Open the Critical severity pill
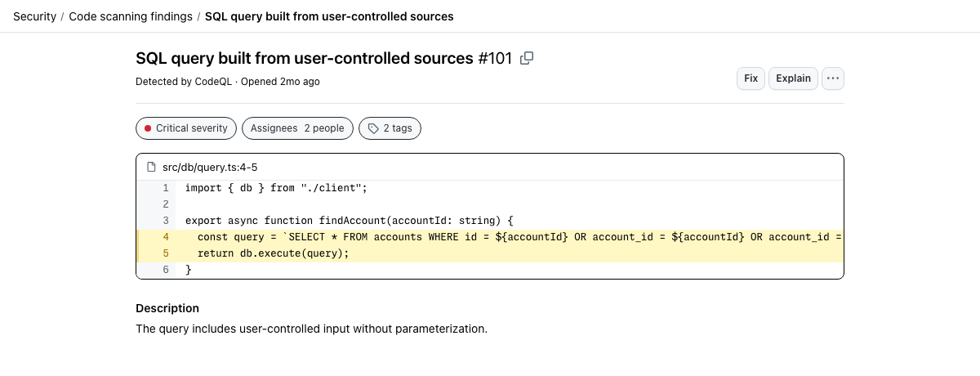This screenshot has height=376, width=980. coord(186,128)
